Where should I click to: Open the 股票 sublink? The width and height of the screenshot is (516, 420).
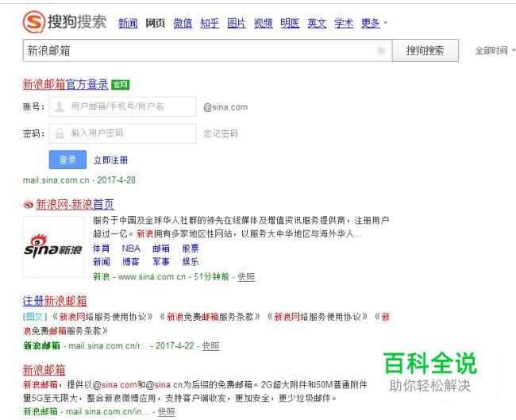(x=191, y=249)
